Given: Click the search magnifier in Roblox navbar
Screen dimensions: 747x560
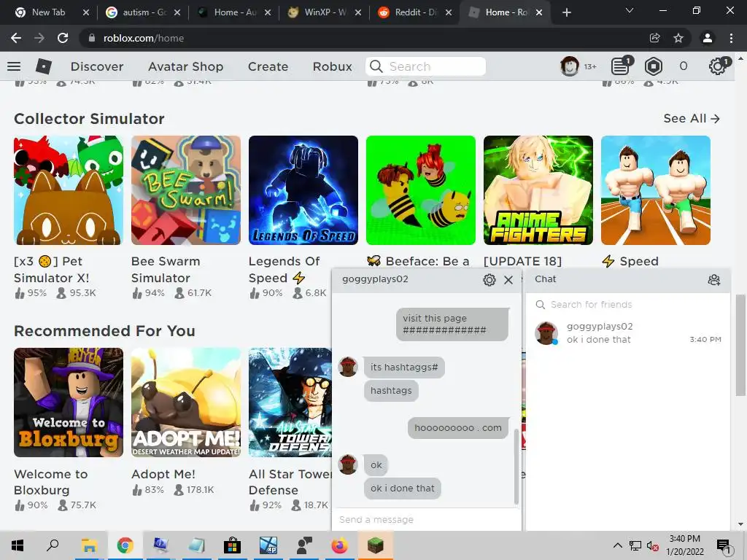Looking at the screenshot, I should pyautogui.click(x=376, y=66).
